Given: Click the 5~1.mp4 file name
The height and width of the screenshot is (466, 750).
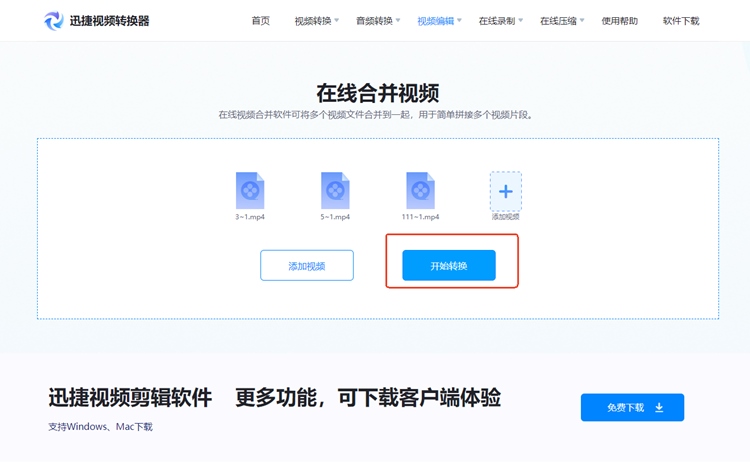Looking at the screenshot, I should [335, 217].
